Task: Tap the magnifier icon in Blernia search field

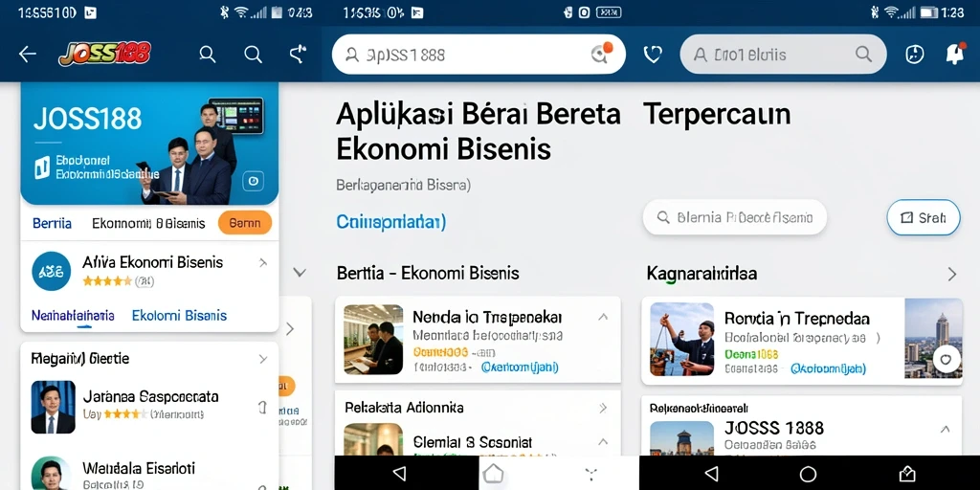Action: point(664,217)
